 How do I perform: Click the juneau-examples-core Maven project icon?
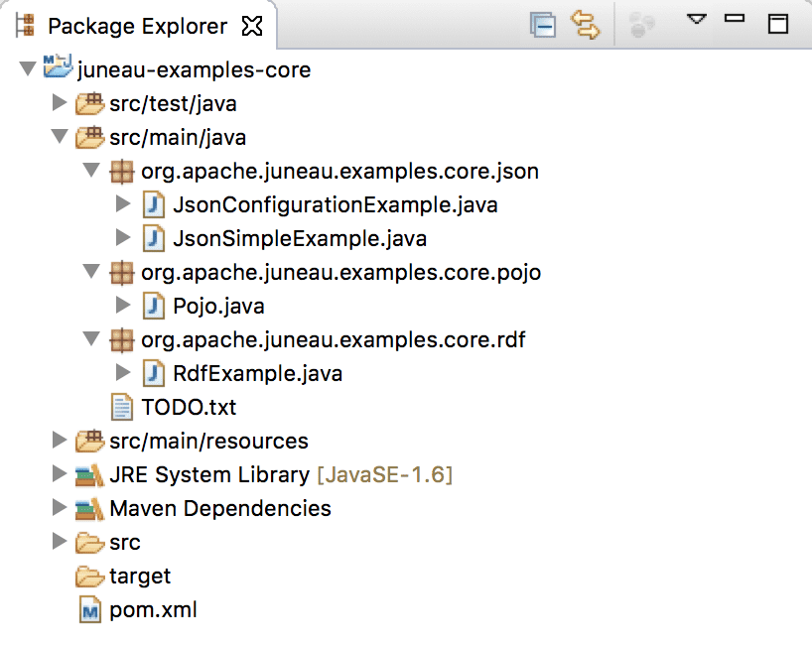click(58, 66)
